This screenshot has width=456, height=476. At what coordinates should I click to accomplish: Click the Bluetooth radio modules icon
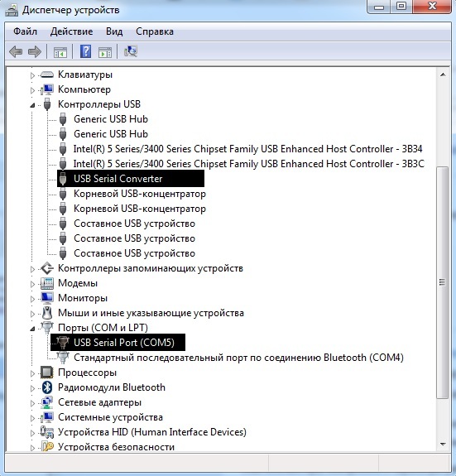(x=47, y=387)
